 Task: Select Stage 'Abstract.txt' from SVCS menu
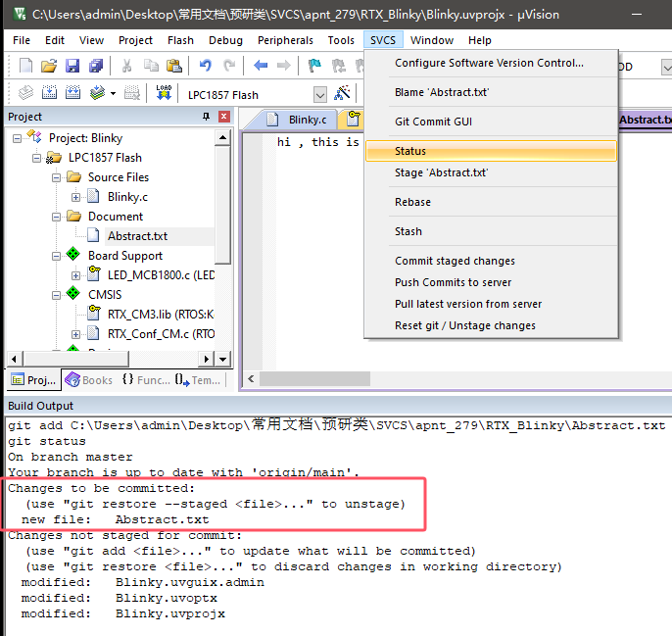pyautogui.click(x=441, y=172)
